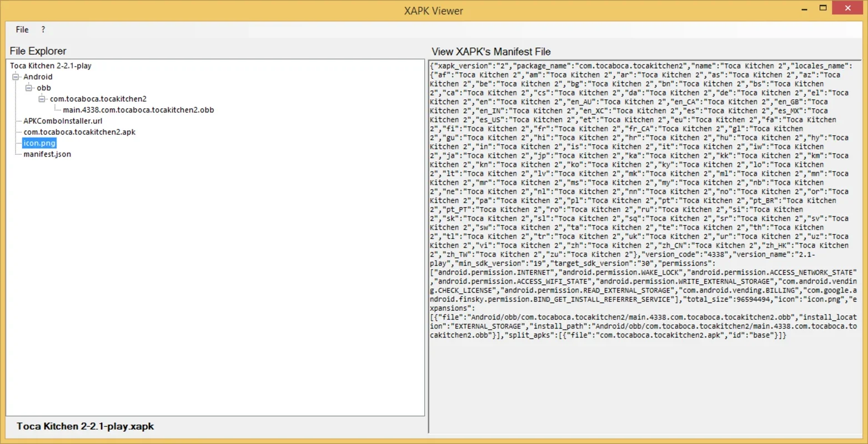
Task: Click the File Explorer heading
Action: (38, 51)
